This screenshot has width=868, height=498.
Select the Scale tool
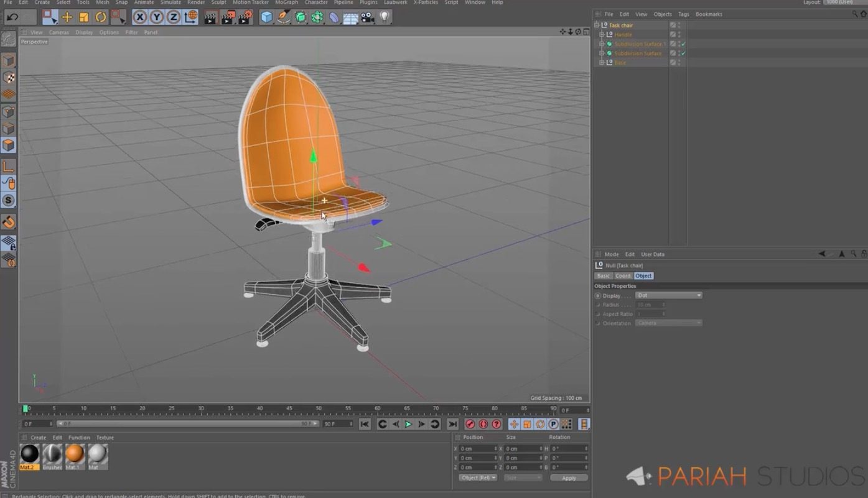83,17
